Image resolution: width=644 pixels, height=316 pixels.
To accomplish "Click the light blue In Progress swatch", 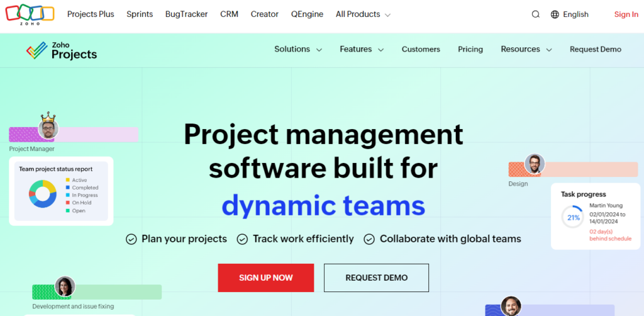I will coord(68,195).
